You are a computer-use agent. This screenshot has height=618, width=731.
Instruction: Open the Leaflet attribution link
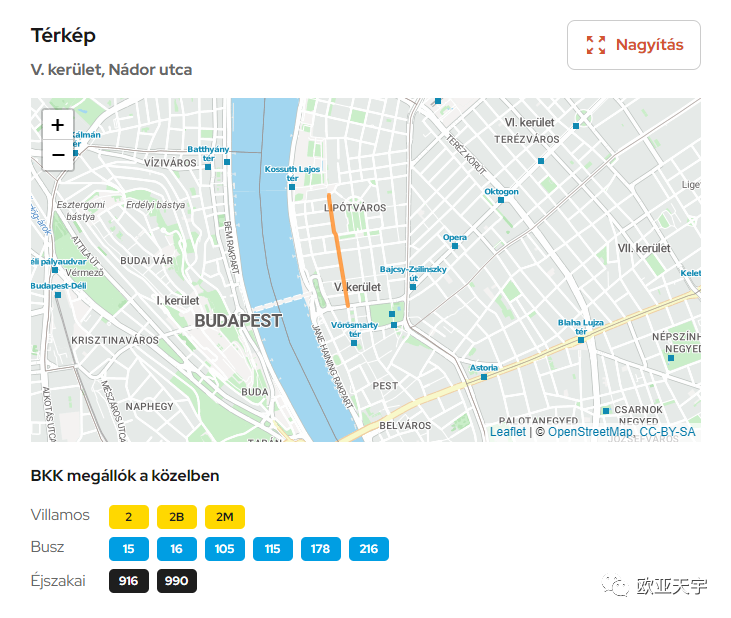pyautogui.click(x=507, y=432)
